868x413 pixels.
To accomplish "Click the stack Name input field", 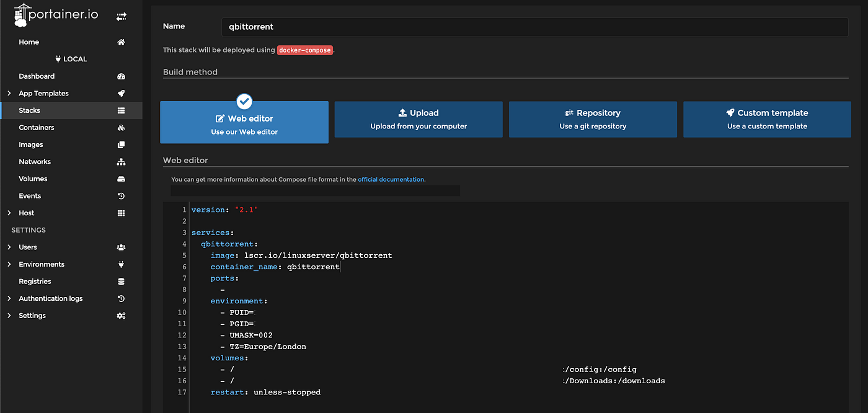I will point(535,27).
